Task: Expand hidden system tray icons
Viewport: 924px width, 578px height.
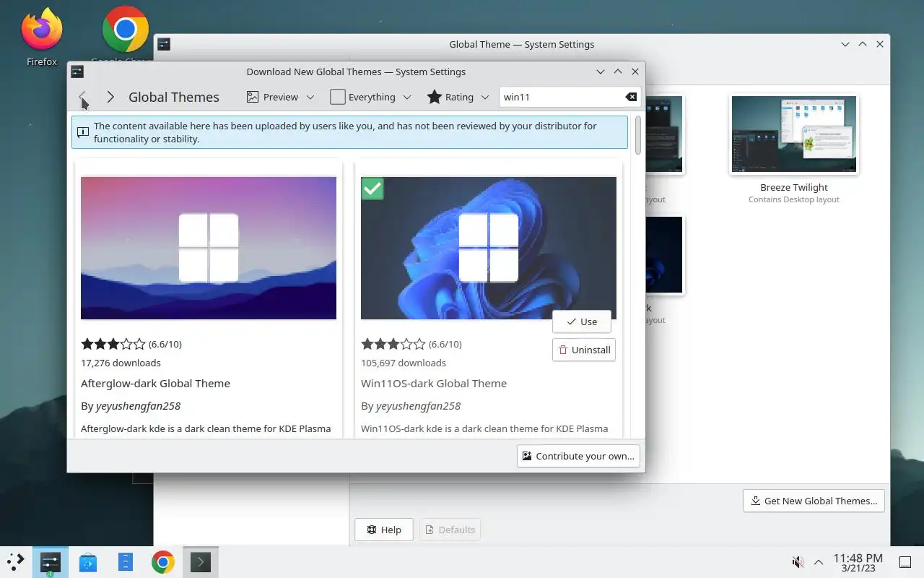Action: (819, 562)
